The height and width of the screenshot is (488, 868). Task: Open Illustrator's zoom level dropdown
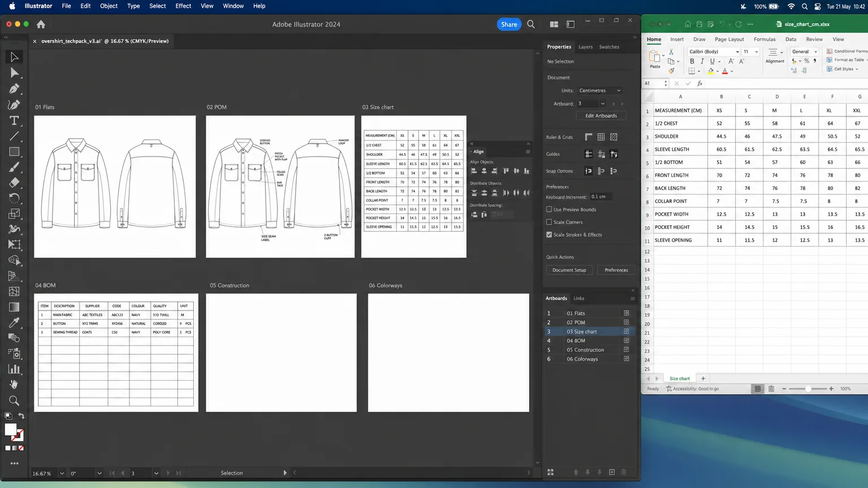pos(62,473)
